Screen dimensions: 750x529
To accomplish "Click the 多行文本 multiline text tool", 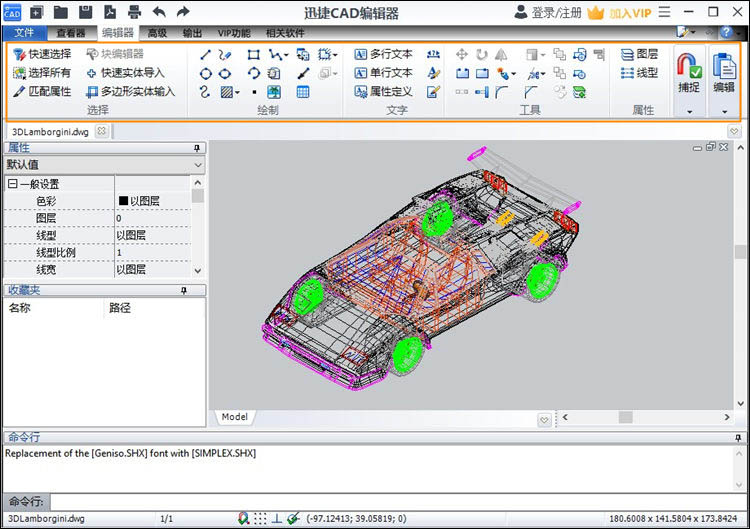I will pos(384,54).
